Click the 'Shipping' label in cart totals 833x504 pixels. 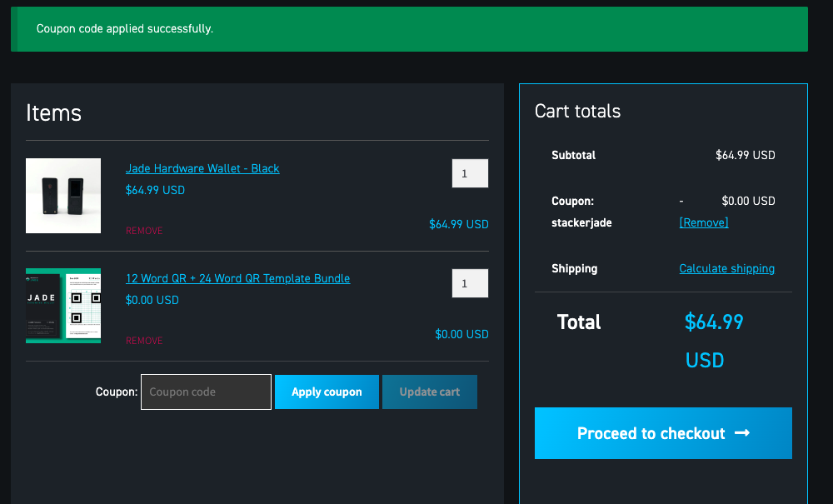574,268
